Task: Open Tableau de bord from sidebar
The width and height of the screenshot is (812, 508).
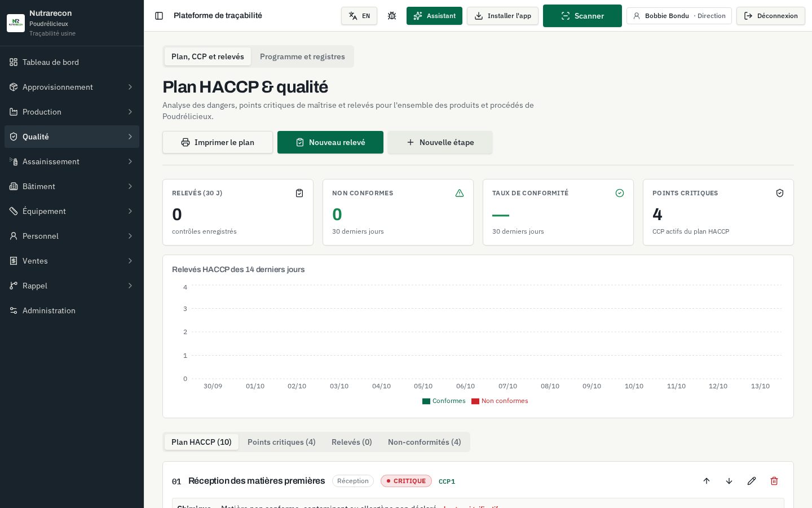Action: (72, 62)
